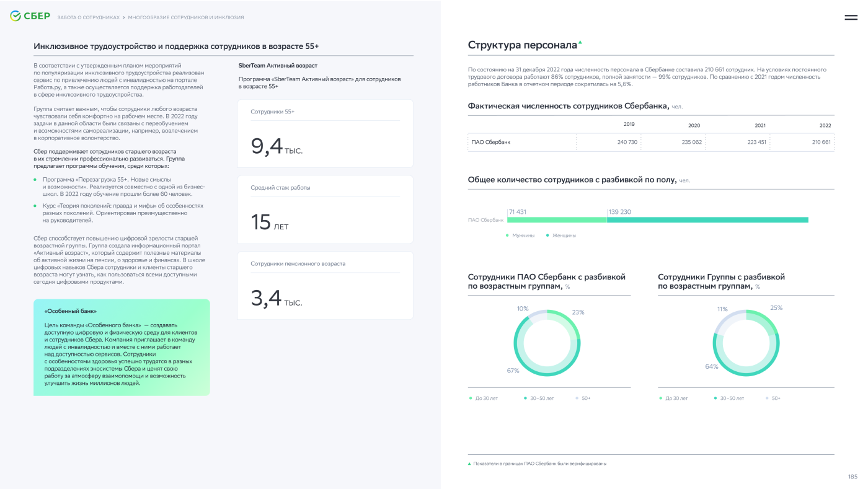Click the 2022 column header
This screenshot has height=489, width=868.
point(825,125)
